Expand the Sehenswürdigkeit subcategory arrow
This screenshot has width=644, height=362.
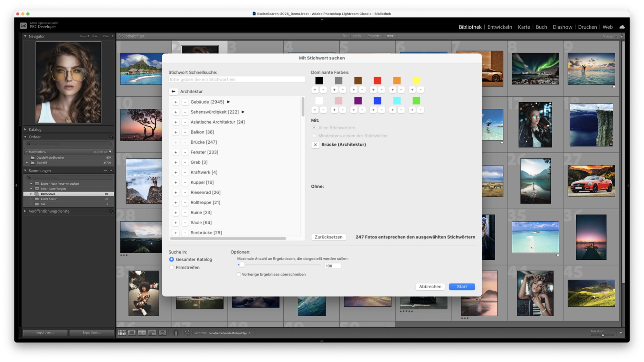point(243,112)
